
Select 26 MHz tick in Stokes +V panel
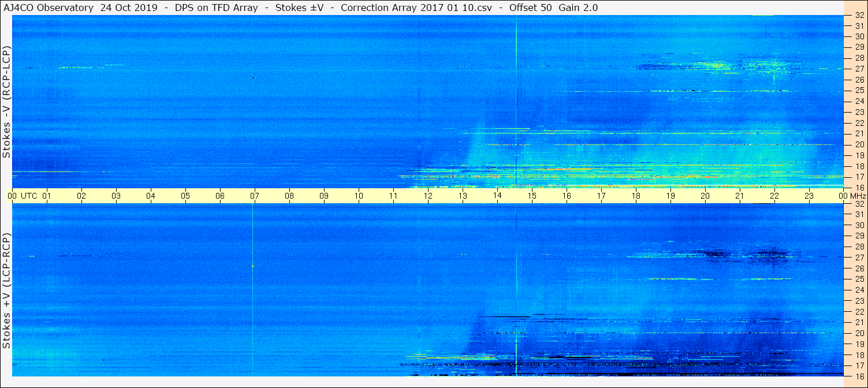(859, 268)
